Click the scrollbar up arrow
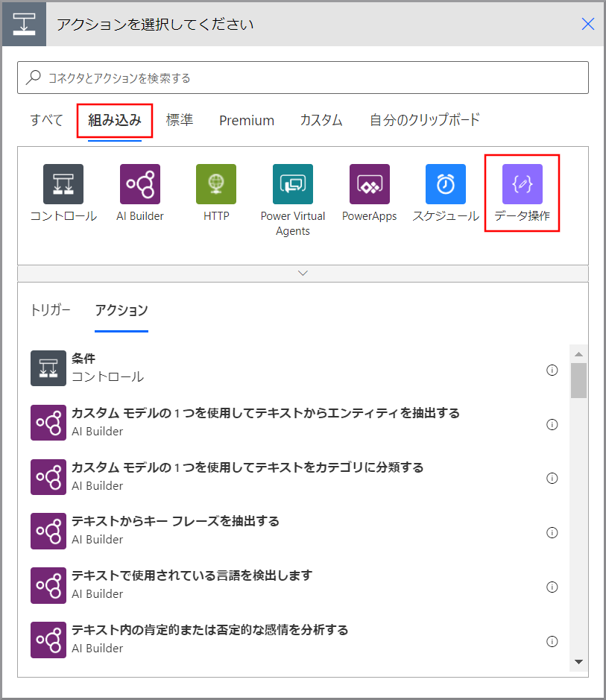Viewport: 606px width, 700px height. (578, 354)
